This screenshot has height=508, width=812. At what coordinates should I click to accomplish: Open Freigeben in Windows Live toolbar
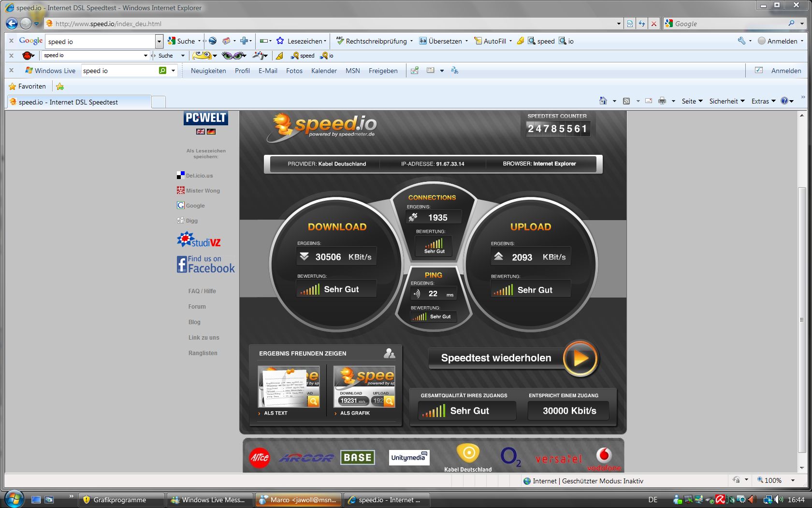pyautogui.click(x=383, y=71)
